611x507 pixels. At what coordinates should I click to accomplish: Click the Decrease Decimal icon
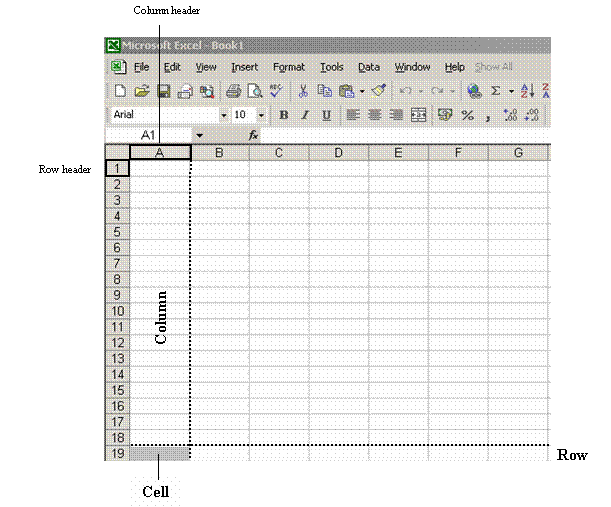tap(532, 115)
